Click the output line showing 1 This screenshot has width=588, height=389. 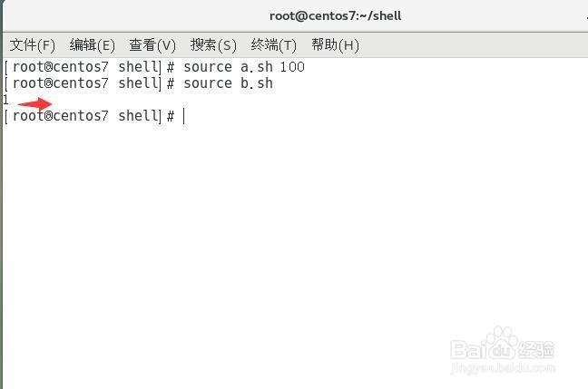point(5,100)
